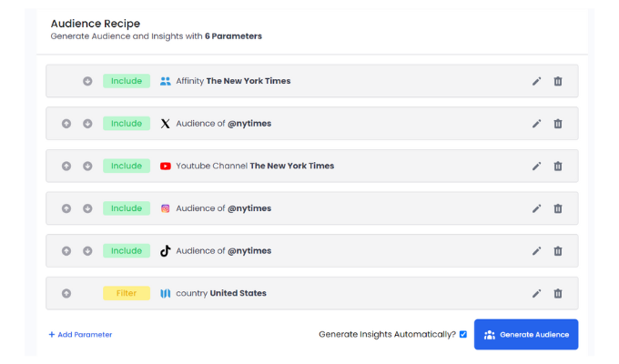The height and width of the screenshot is (364, 619).
Task: Edit the Affinity New York Times parameter
Action: pos(537,81)
